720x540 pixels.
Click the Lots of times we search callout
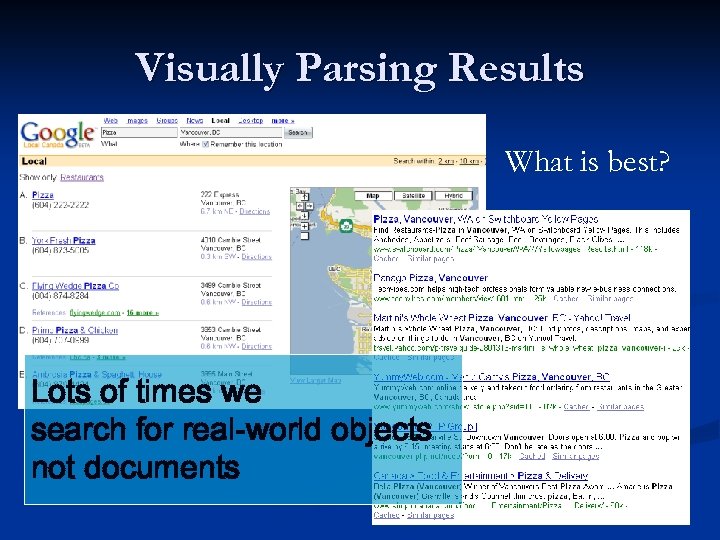(x=243, y=429)
